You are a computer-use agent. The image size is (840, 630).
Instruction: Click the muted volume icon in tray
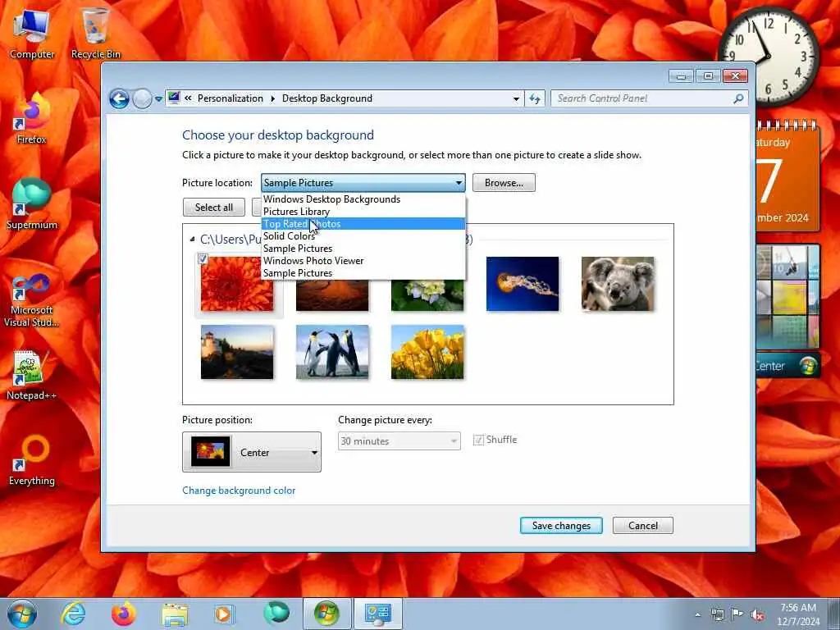[757, 614]
